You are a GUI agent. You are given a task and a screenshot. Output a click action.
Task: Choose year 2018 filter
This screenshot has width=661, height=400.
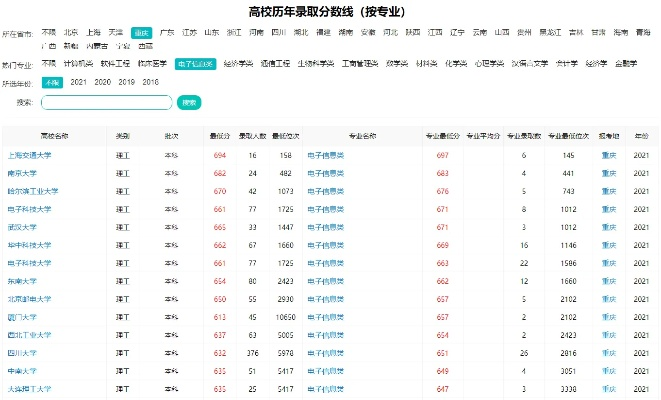coord(150,82)
